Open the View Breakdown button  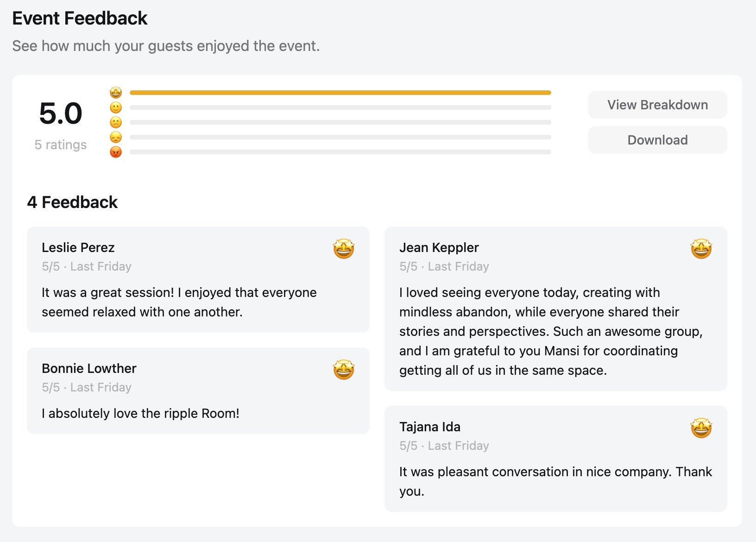(657, 105)
